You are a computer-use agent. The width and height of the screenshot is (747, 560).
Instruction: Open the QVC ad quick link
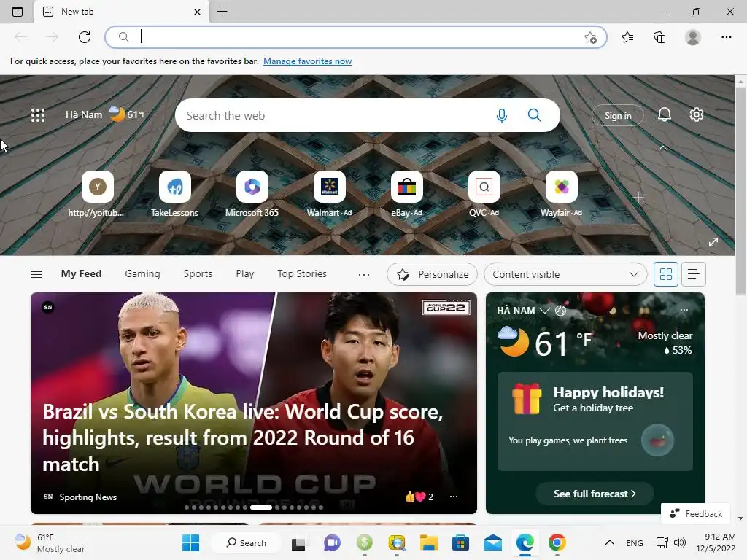[484, 194]
